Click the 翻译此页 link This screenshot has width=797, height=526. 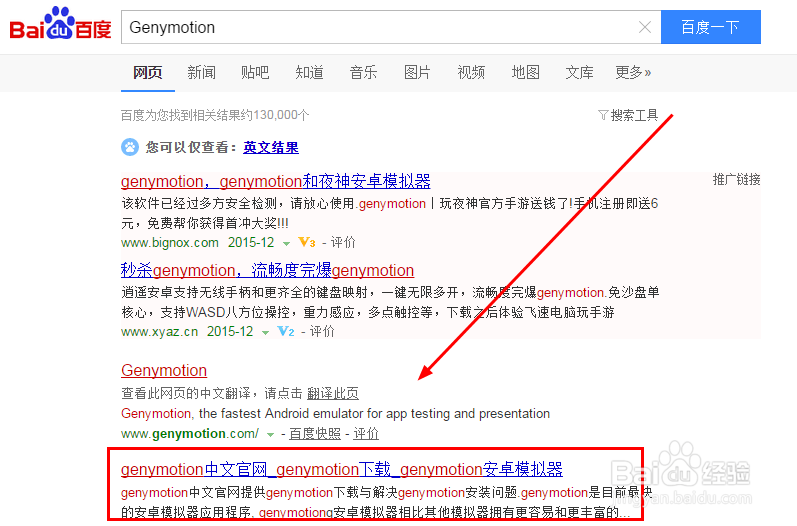click(333, 393)
